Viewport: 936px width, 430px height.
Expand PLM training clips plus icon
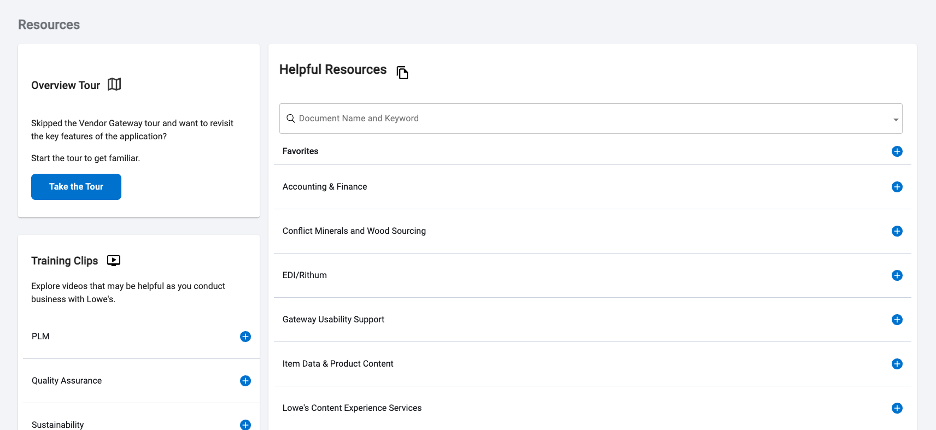click(x=245, y=336)
